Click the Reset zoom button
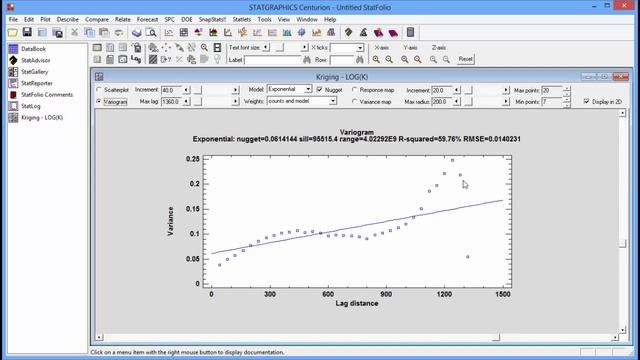 point(465,59)
